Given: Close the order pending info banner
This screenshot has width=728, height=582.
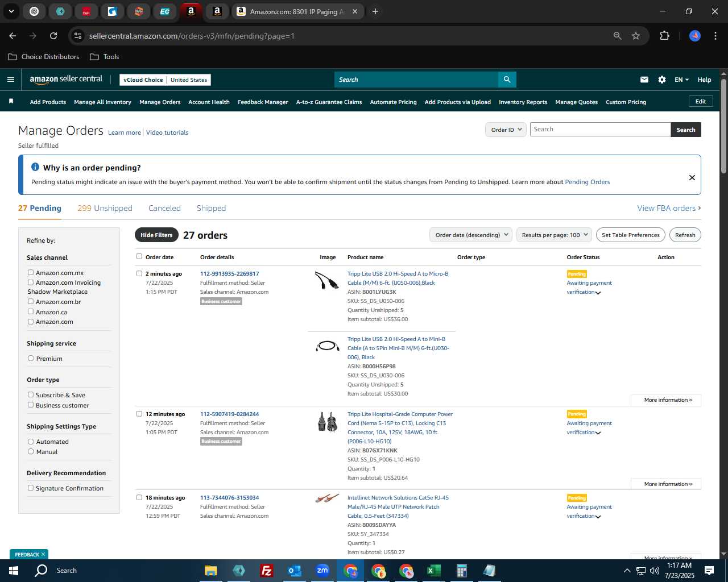Looking at the screenshot, I should (692, 177).
